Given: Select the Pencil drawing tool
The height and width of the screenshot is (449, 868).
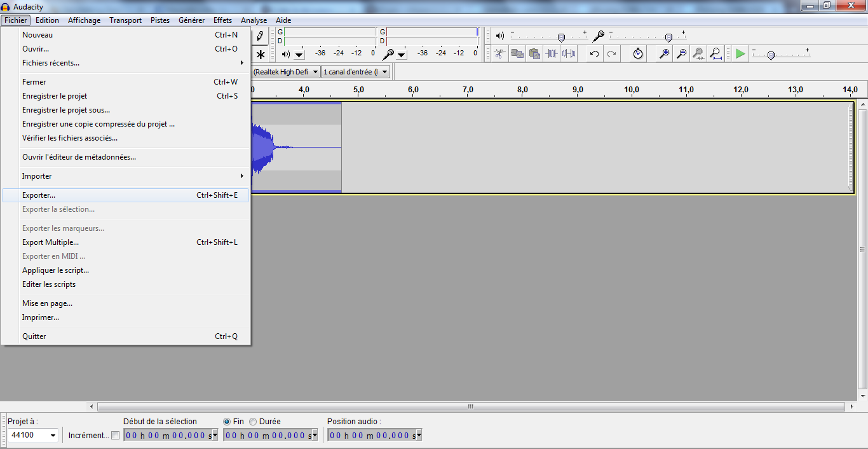Looking at the screenshot, I should coord(261,36).
